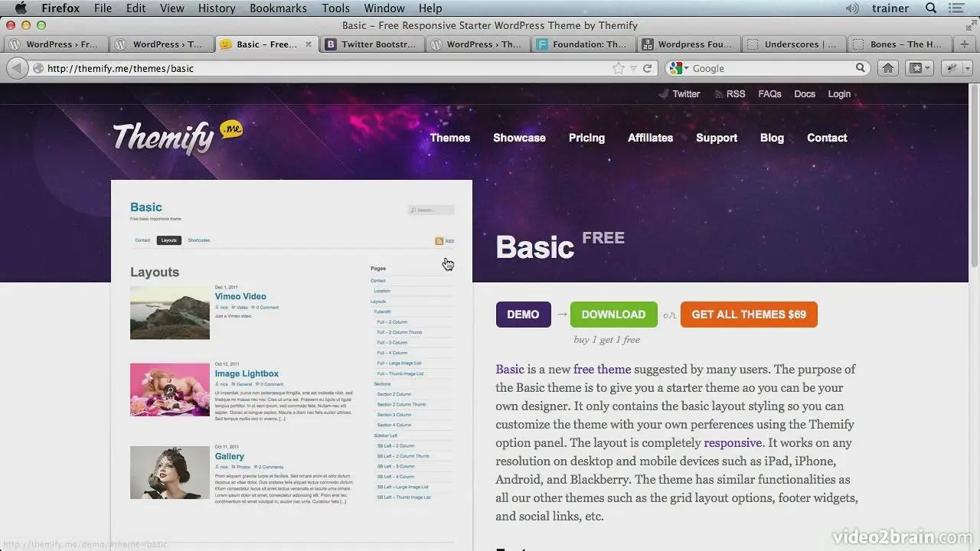Click the 'Layouts' heading in preview
The height and width of the screenshot is (551, 980).
pyautogui.click(x=155, y=272)
